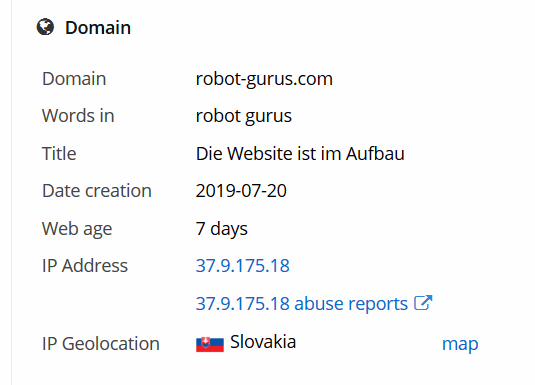The height and width of the screenshot is (385, 535).
Task: Click the 'Words in' row label
Action: tap(78, 115)
